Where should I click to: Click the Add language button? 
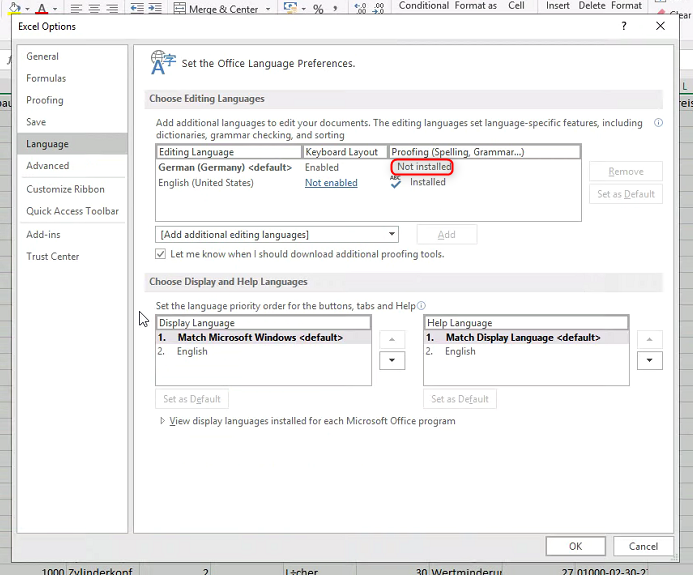tap(446, 235)
